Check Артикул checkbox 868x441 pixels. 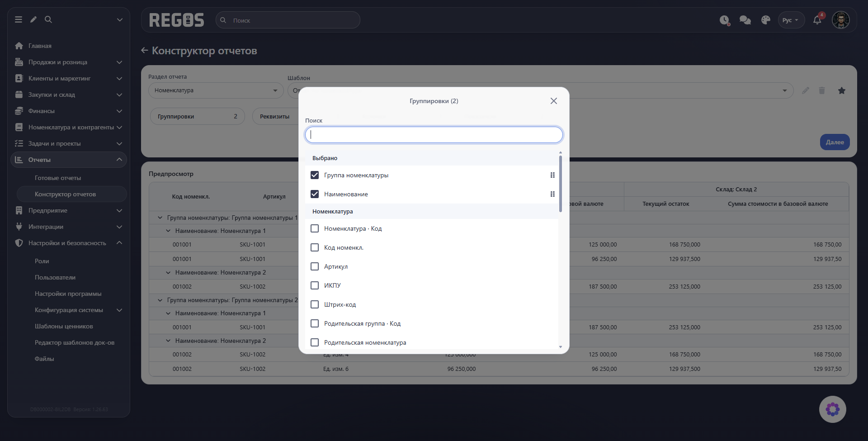pyautogui.click(x=315, y=266)
